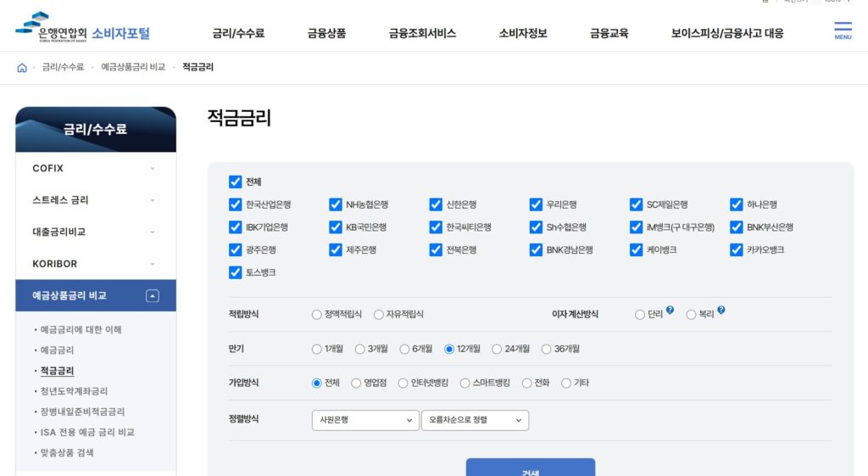Open the 예금금리 sidebar link
The width and height of the screenshot is (868, 476).
[x=57, y=350]
